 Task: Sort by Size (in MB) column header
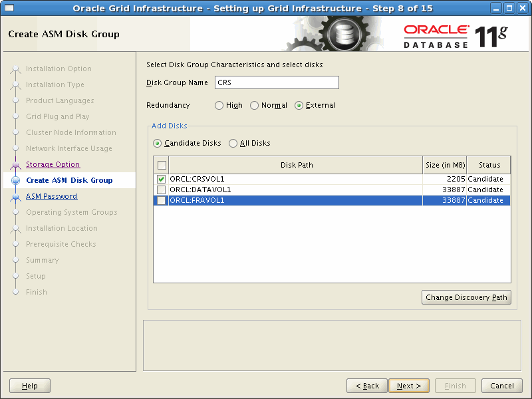445,165
